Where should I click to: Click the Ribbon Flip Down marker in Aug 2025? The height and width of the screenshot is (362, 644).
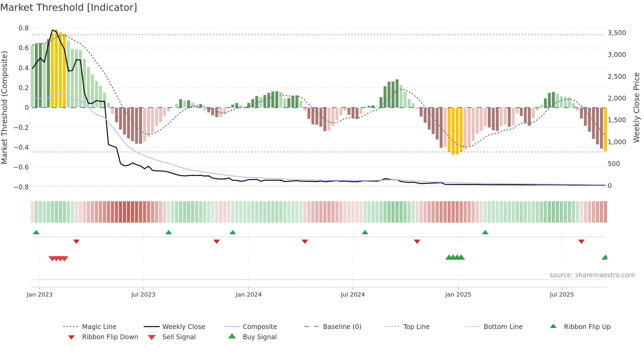pos(581,242)
